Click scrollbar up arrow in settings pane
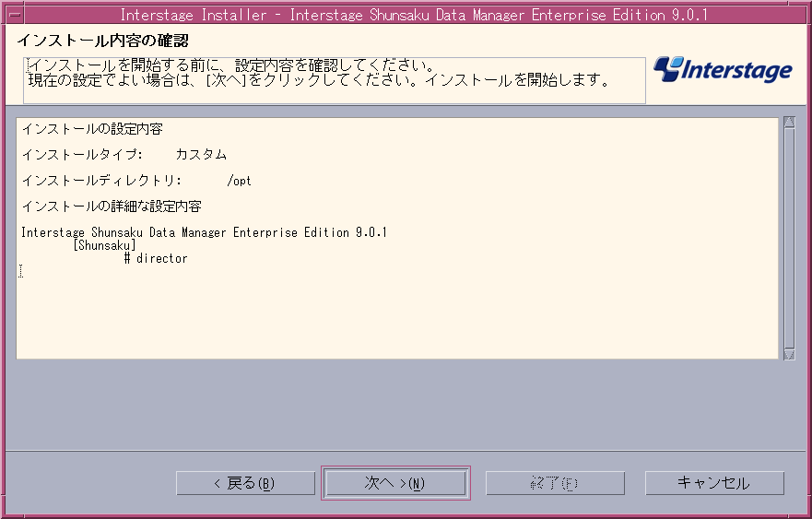 point(789,123)
